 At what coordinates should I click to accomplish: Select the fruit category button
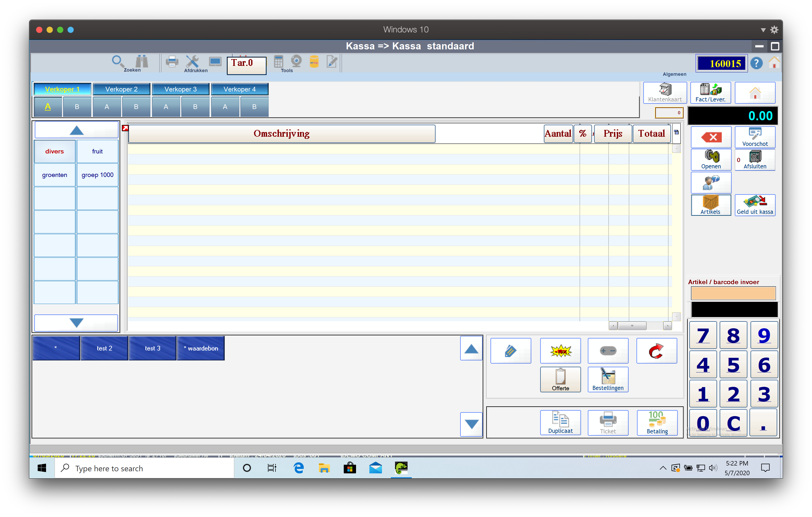click(98, 151)
